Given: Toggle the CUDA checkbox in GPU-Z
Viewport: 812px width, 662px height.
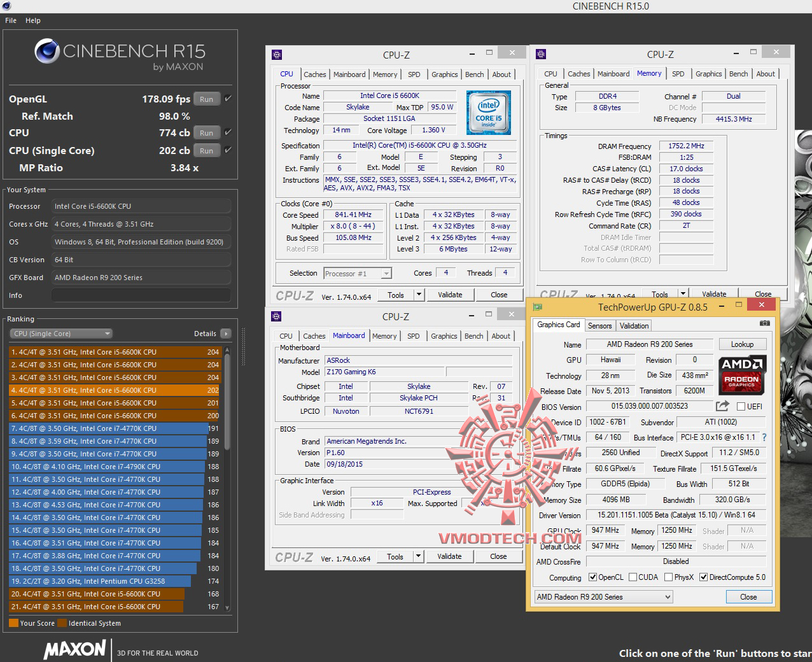Looking at the screenshot, I should click(633, 577).
